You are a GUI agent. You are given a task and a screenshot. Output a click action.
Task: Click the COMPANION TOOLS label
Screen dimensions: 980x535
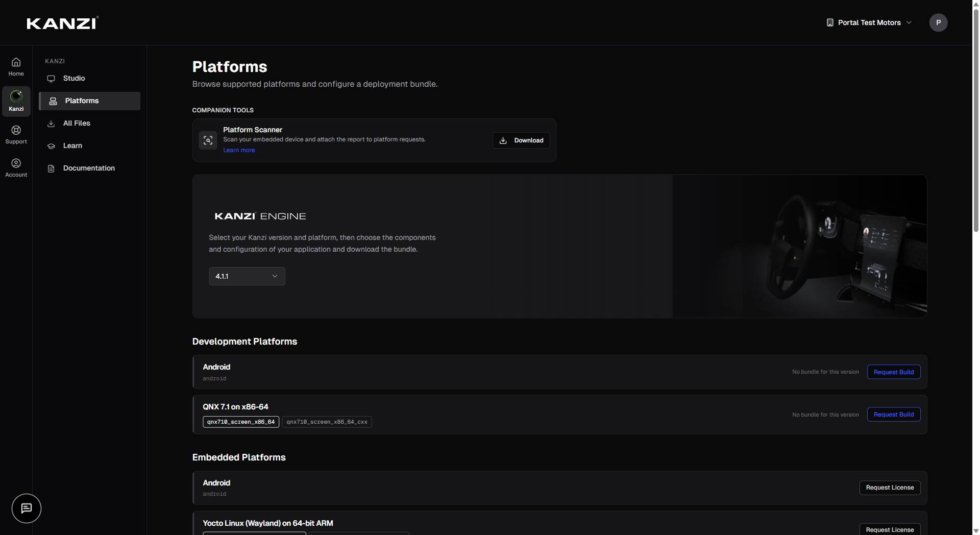(x=223, y=110)
